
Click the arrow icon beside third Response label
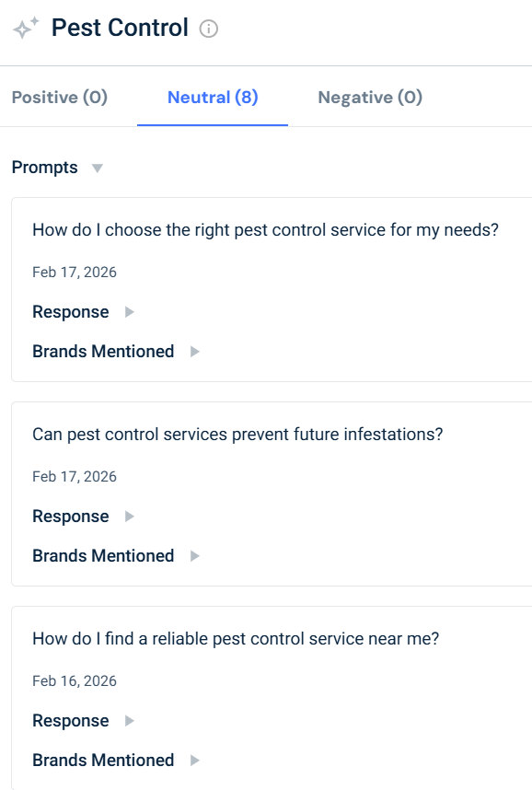(128, 720)
